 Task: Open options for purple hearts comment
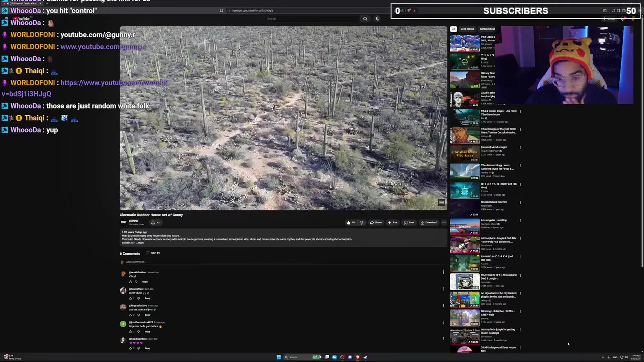click(443, 339)
